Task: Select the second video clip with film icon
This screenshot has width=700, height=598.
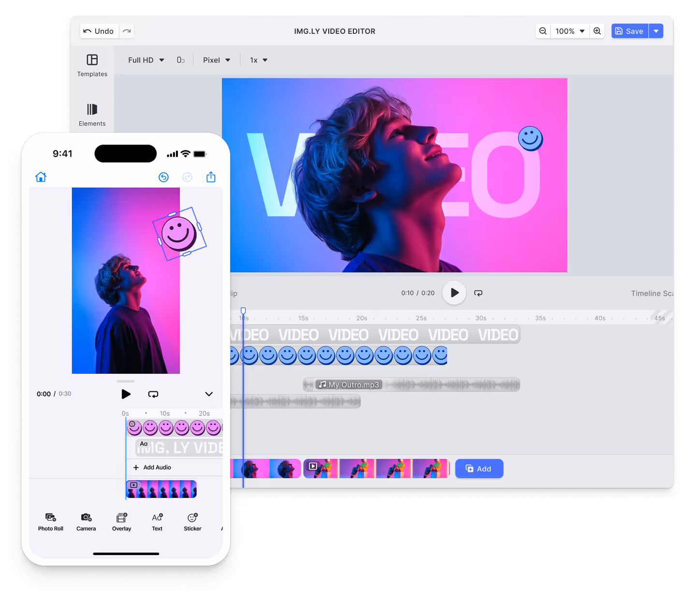Action: 377,469
